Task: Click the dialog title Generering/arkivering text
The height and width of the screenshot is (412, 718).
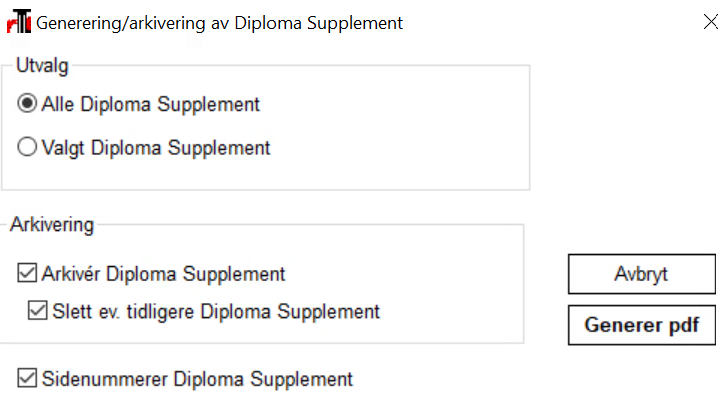Action: (x=219, y=23)
